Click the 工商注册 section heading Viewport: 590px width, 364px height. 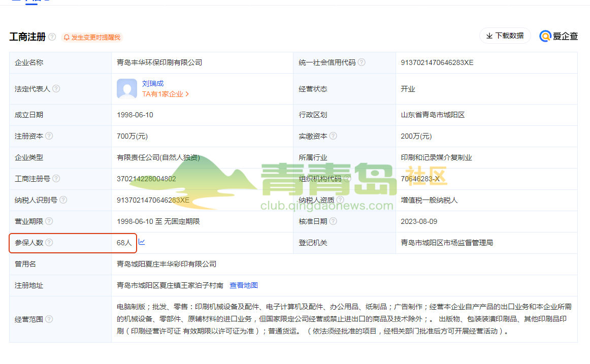pyautogui.click(x=27, y=37)
